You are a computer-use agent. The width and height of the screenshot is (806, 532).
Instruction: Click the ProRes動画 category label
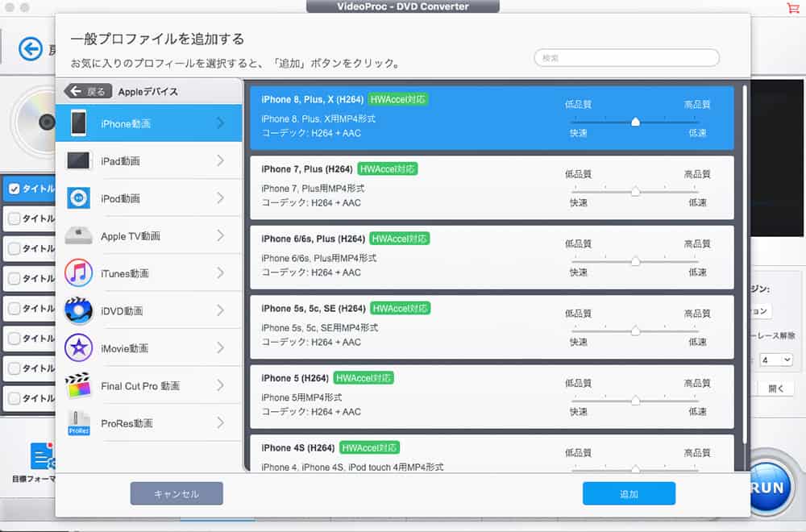coord(127,423)
